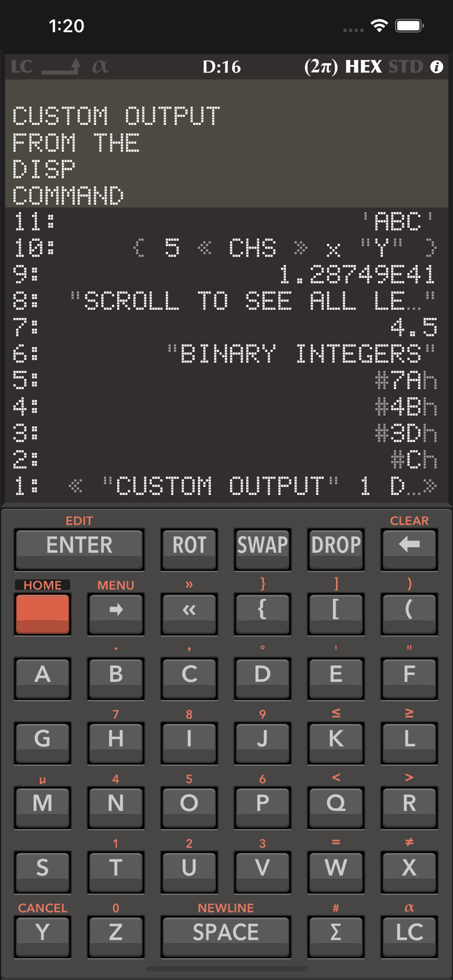Tap the ROT key
This screenshot has height=980, width=453.
coord(189,549)
